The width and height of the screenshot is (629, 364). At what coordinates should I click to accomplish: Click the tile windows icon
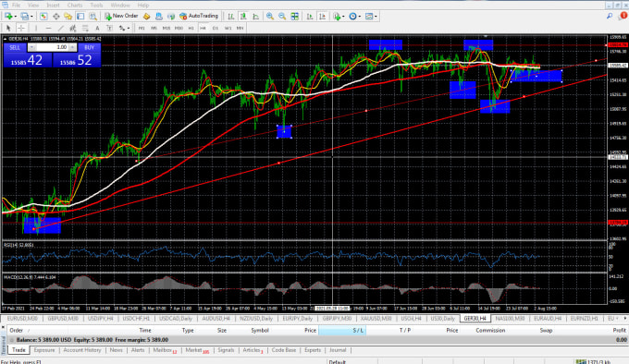pos(294,16)
